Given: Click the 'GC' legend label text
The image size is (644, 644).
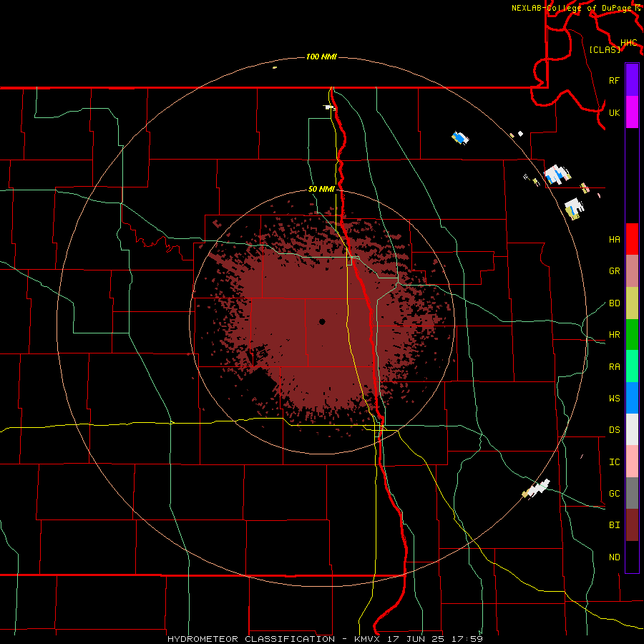Looking at the screenshot, I should pyautogui.click(x=615, y=493).
